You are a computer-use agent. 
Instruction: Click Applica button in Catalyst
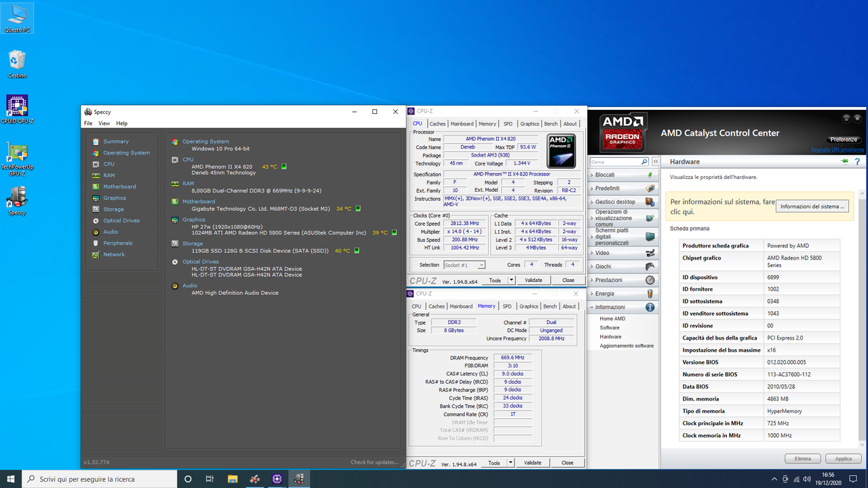tap(844, 459)
